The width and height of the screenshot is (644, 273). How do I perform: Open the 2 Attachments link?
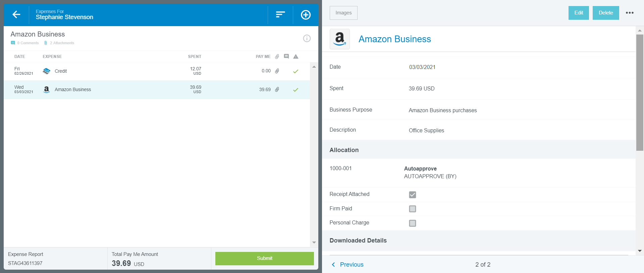(62, 43)
